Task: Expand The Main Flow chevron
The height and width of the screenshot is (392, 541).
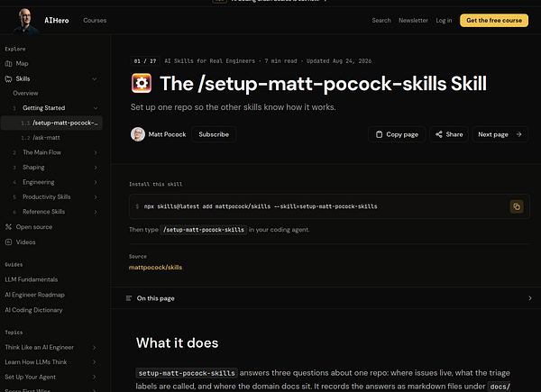Action: [96, 152]
